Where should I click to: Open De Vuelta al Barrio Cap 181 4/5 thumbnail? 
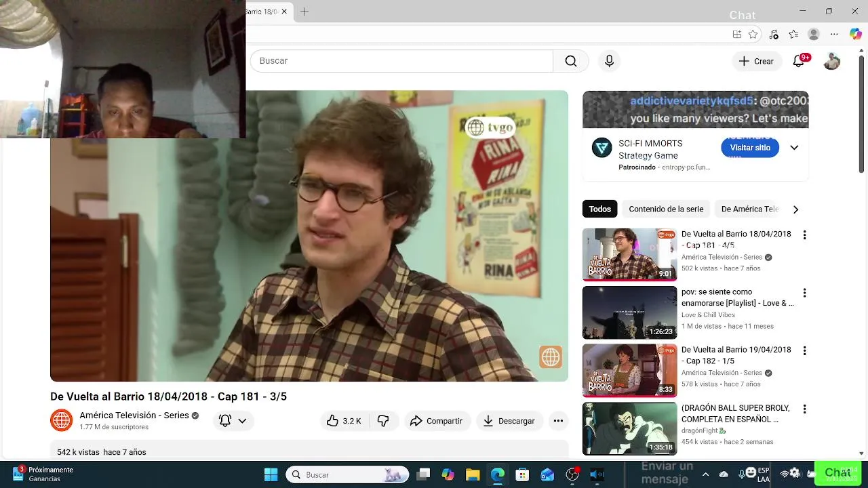(x=629, y=254)
